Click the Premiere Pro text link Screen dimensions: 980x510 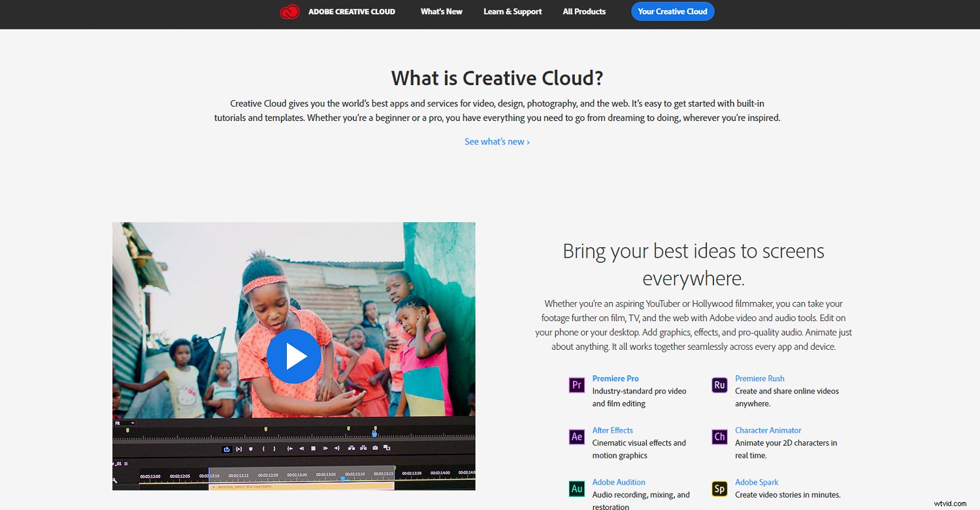[x=615, y=378]
